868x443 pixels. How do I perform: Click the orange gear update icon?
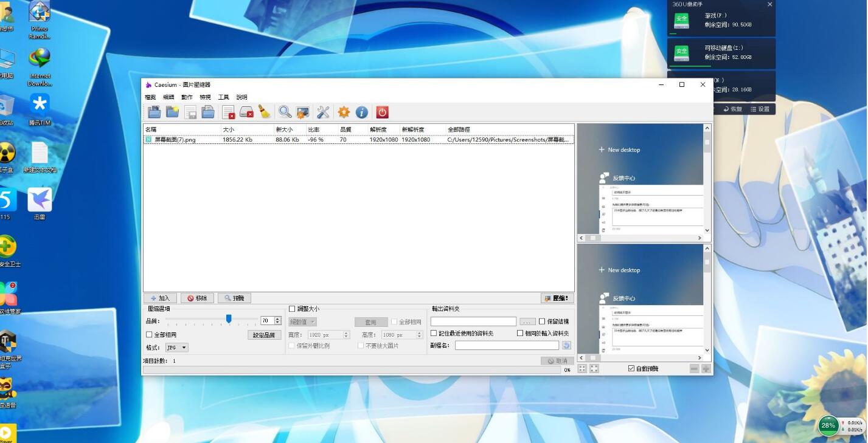(x=344, y=112)
